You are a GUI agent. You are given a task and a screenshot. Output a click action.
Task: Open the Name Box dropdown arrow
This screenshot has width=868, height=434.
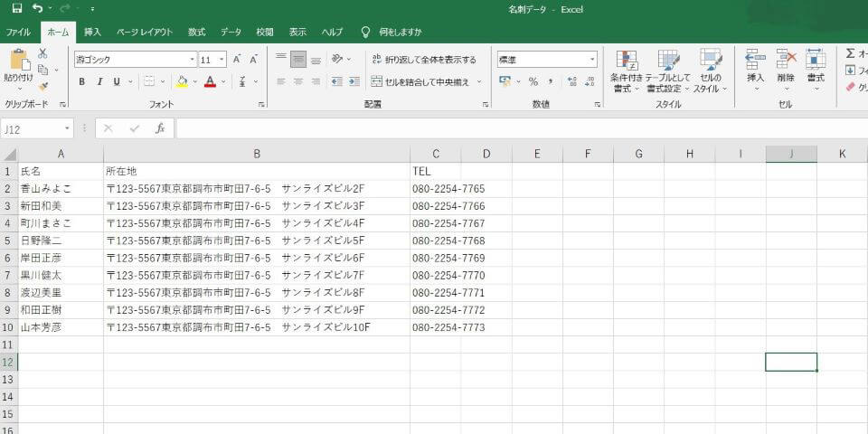[x=67, y=128]
